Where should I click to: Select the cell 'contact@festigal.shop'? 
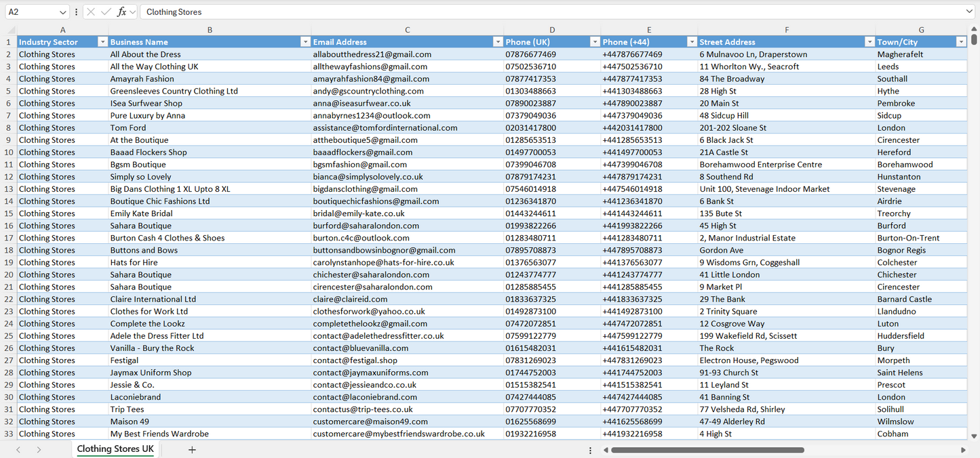pyautogui.click(x=408, y=360)
